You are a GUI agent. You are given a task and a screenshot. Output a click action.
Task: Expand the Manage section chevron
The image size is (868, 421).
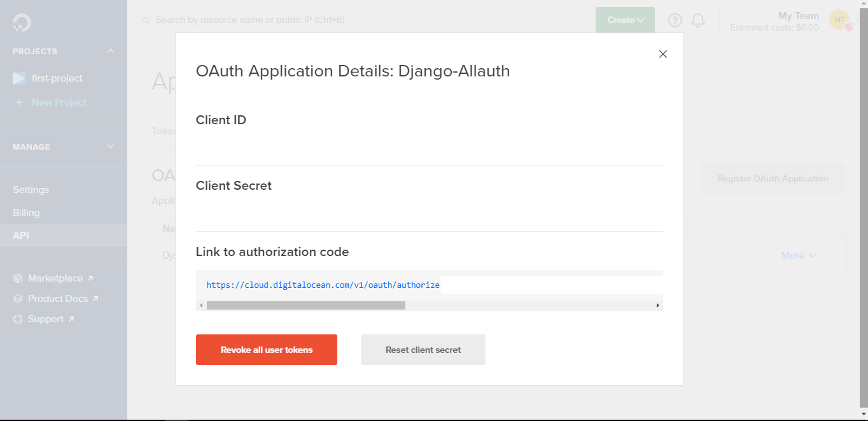111,146
